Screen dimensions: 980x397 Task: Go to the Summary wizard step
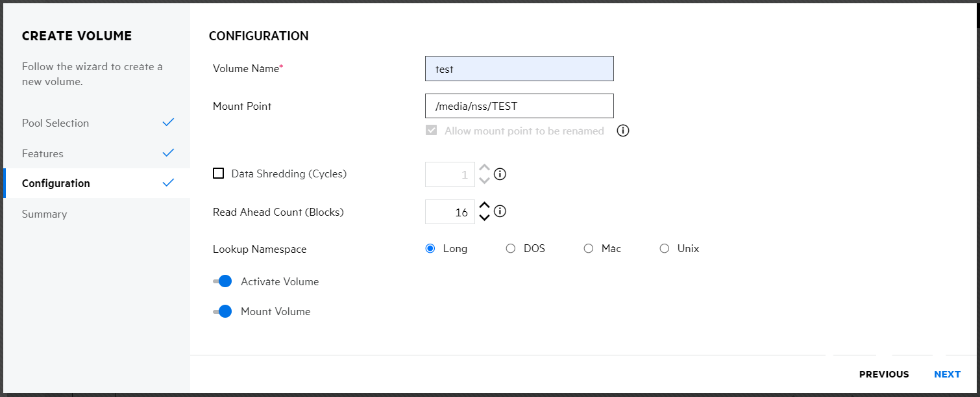44,214
